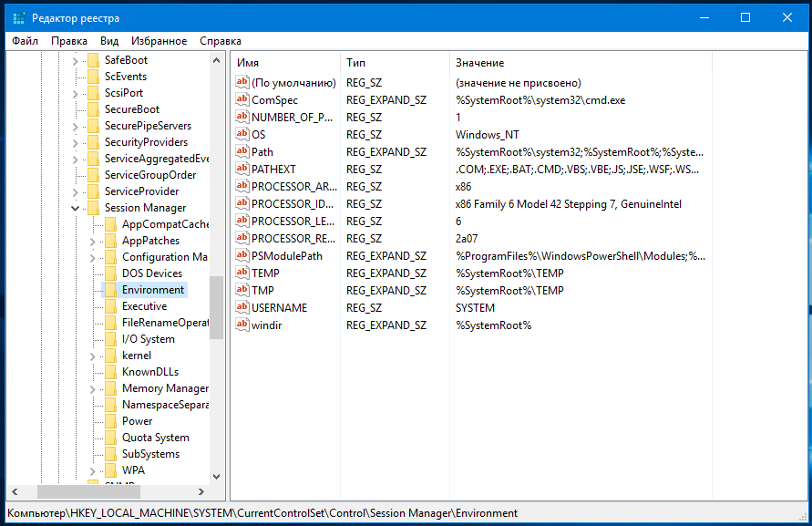Click the ab icon beside the Path value
812x526 pixels.
(x=242, y=152)
